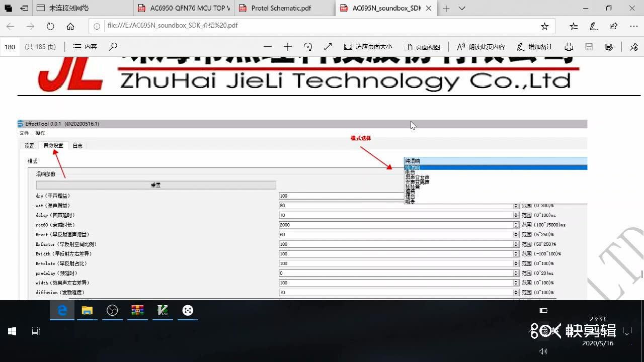The width and height of the screenshot is (644, 362).
Task: Go to the browser home page
Action: (70, 26)
